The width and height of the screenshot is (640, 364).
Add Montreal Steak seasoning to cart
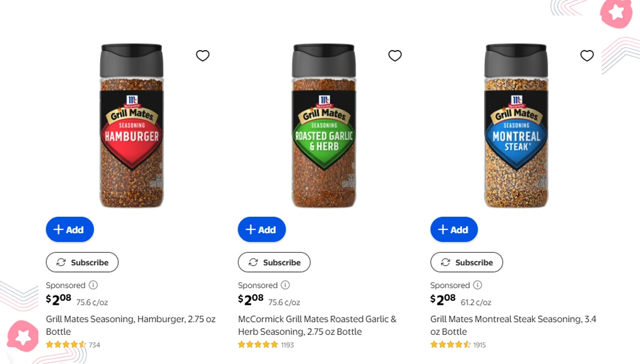454,229
